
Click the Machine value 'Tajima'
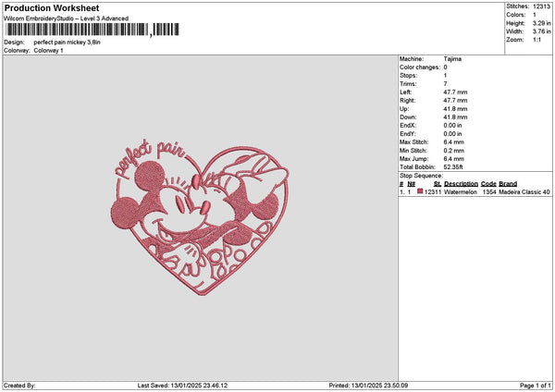tap(452, 59)
